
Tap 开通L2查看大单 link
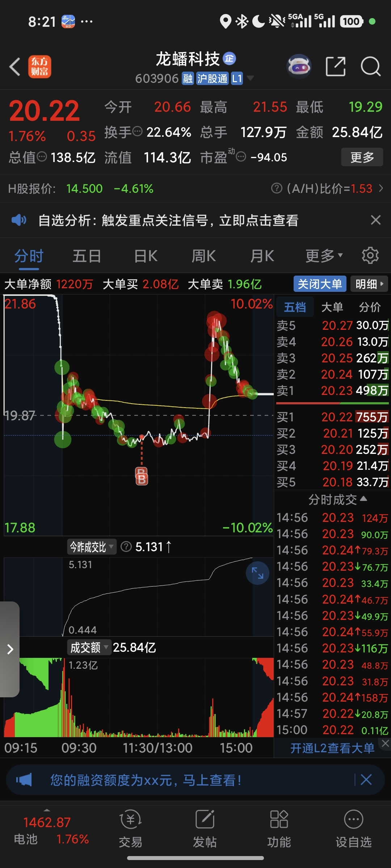332,748
